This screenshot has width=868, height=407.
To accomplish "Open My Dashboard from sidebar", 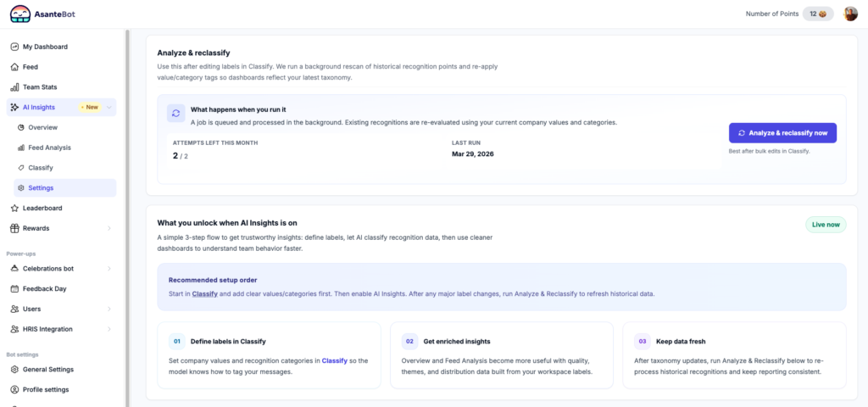I will 45,47.
